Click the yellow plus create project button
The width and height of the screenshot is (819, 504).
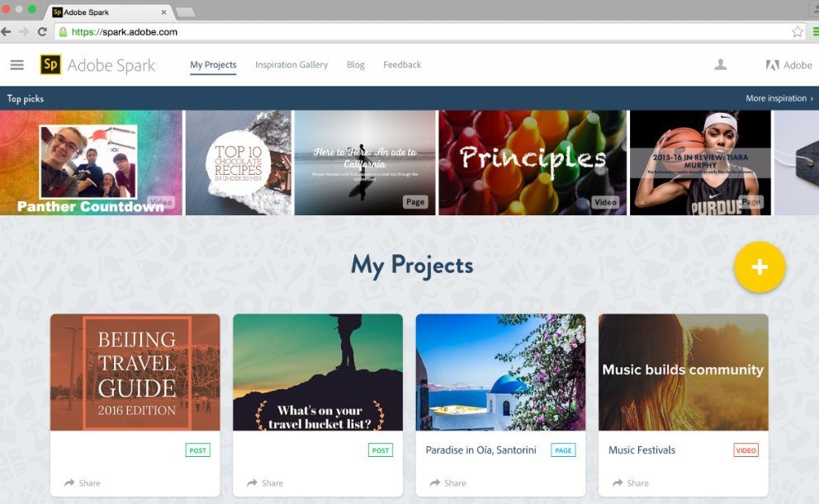[760, 266]
